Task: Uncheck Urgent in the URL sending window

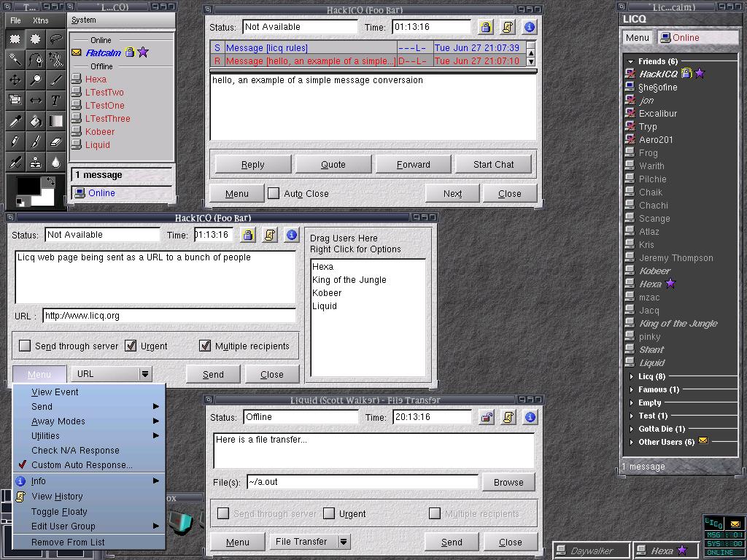Action: [131, 346]
